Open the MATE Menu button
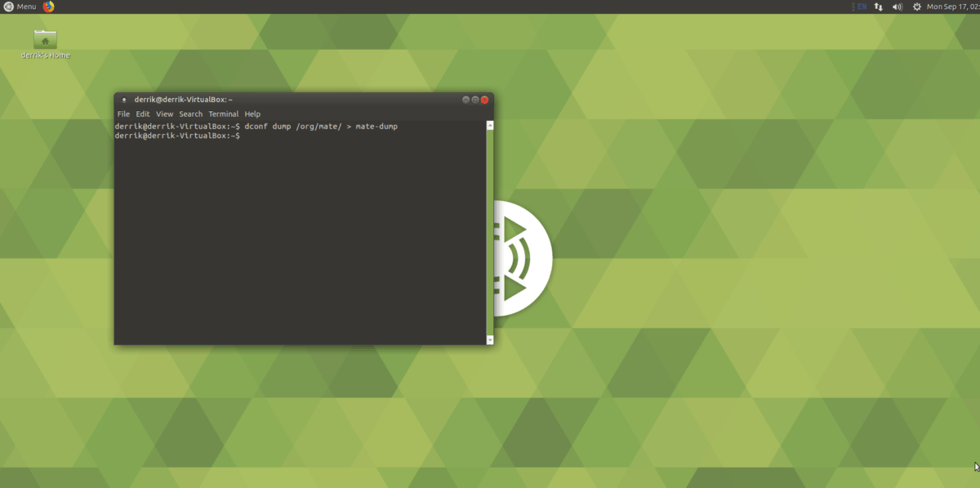The width and height of the screenshot is (980, 488). (x=19, y=7)
